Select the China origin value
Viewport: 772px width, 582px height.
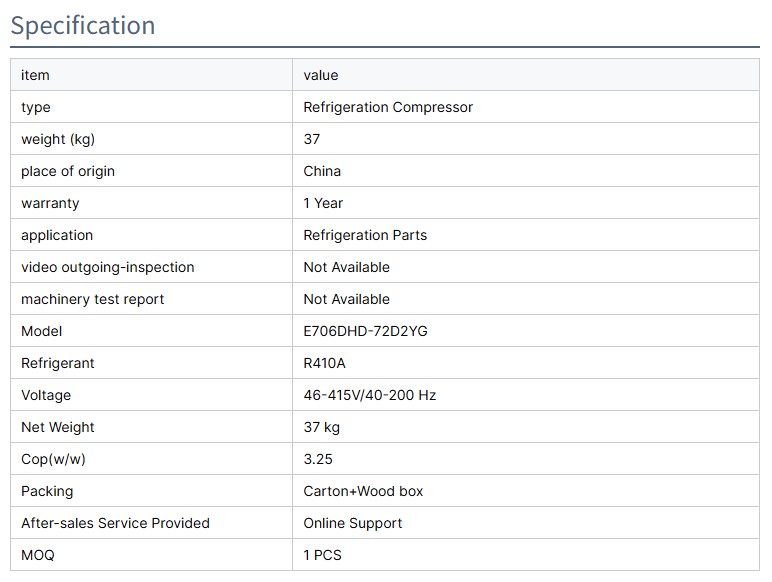(322, 171)
